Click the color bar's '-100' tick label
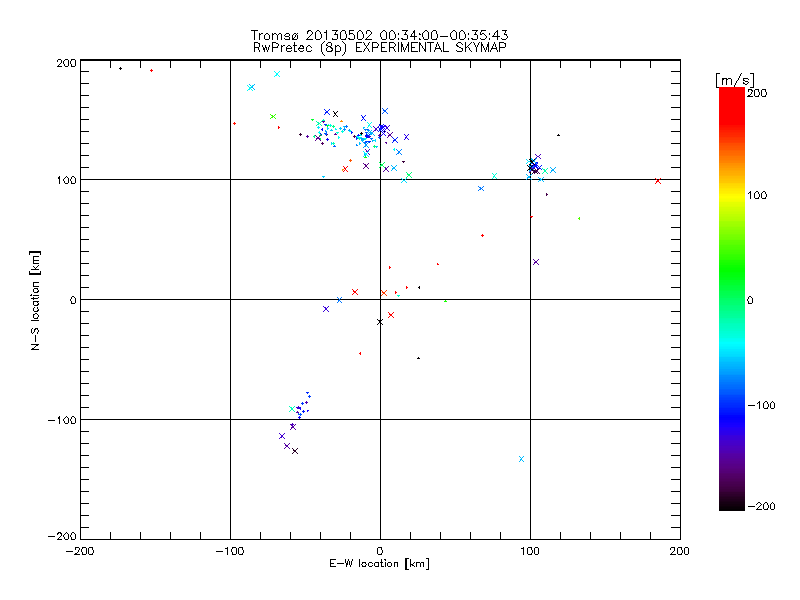The width and height of the screenshot is (800, 600). 761,406
